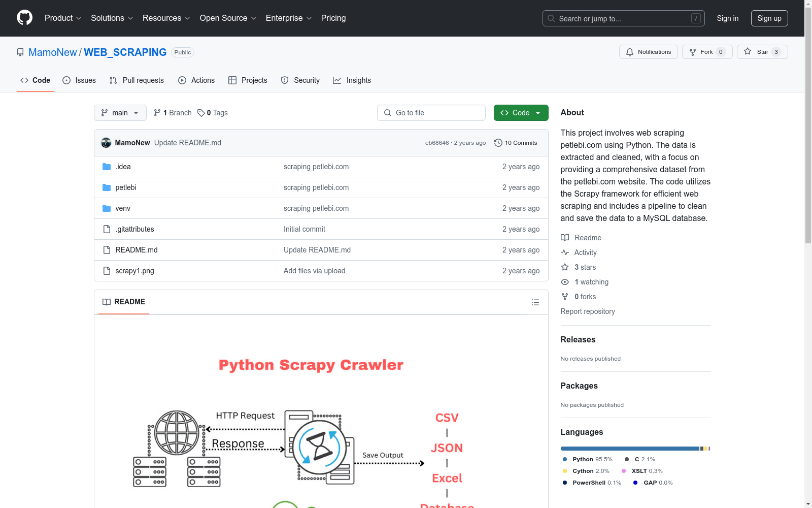Click the Go to file input
Screen dimensions: 812x508
(431, 113)
